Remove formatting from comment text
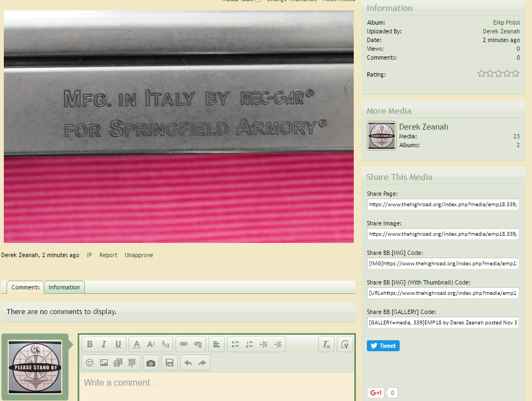The width and height of the screenshot is (532, 401). click(x=326, y=344)
